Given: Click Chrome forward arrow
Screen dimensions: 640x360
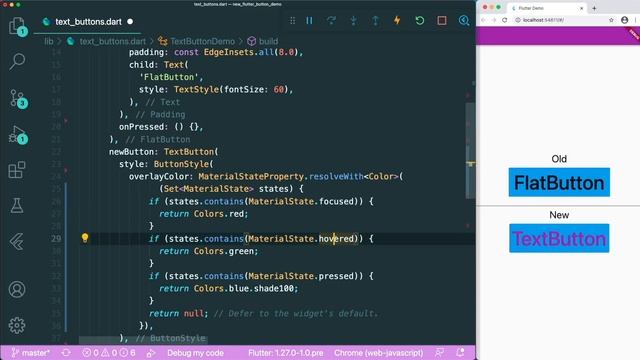Looking at the screenshot, I should click(x=493, y=20).
